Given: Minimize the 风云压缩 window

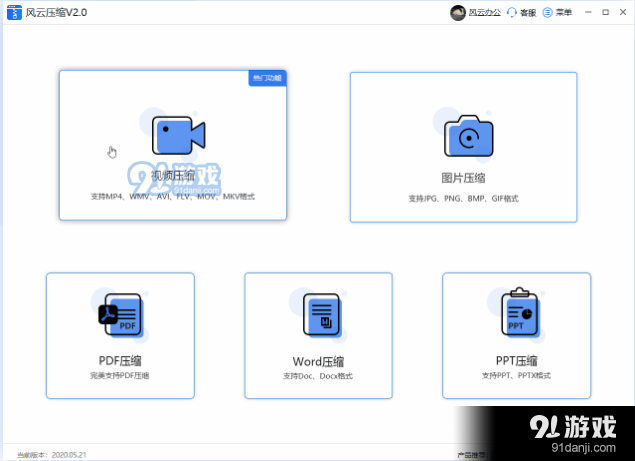Looking at the screenshot, I should coord(588,12).
